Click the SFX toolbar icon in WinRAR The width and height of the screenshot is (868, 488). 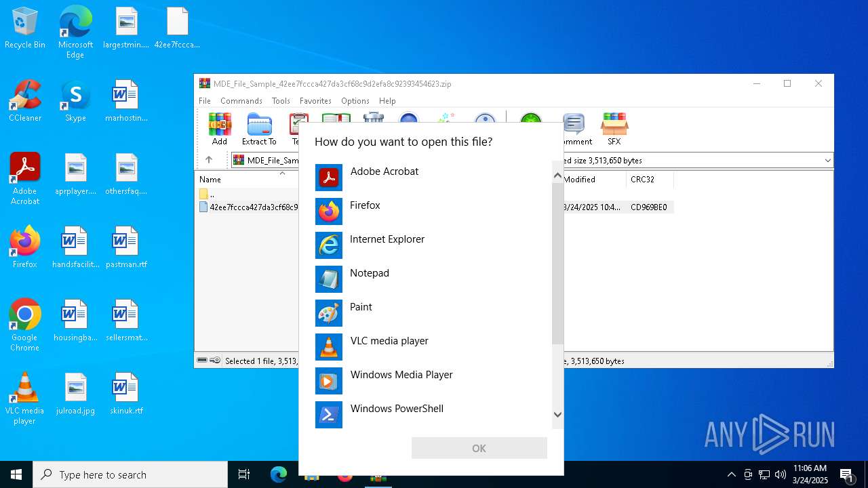(614, 129)
